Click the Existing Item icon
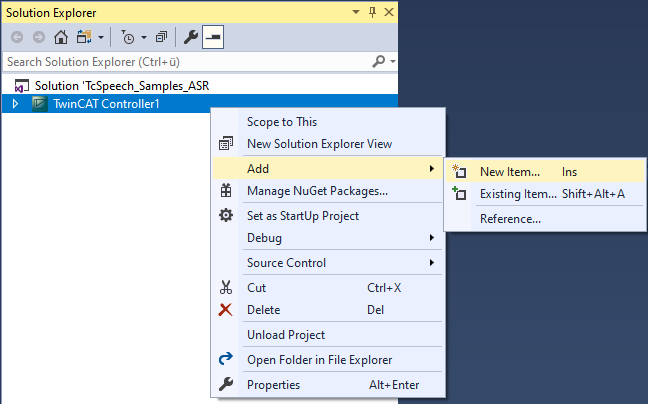The image size is (648, 404). pyautogui.click(x=459, y=193)
